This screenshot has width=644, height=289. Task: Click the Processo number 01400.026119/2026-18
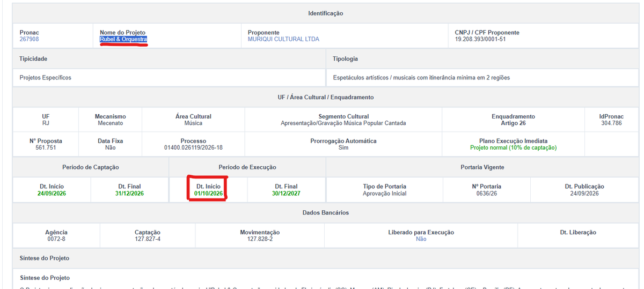point(193,147)
